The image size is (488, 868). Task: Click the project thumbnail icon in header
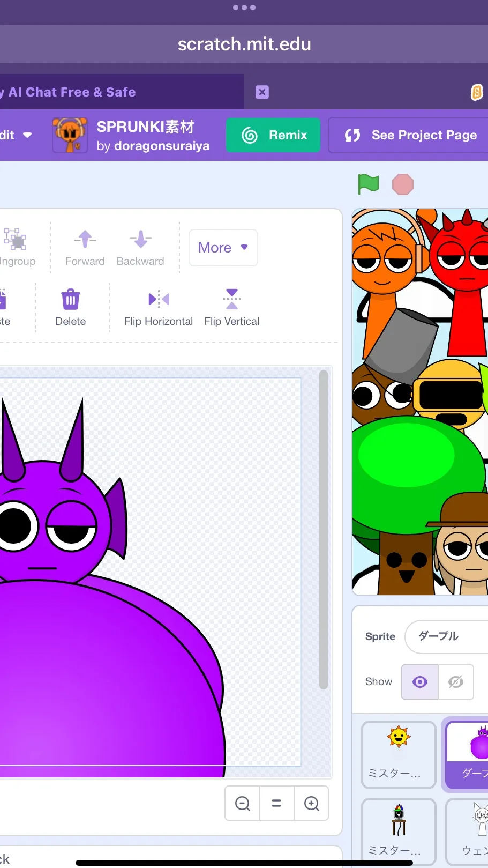coord(70,135)
